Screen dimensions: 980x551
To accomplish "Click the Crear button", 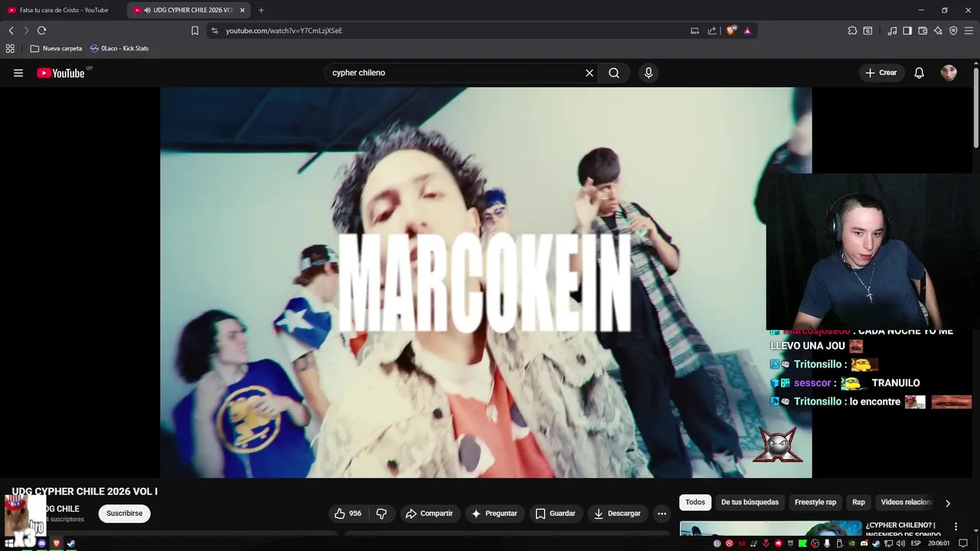I will pos(880,73).
